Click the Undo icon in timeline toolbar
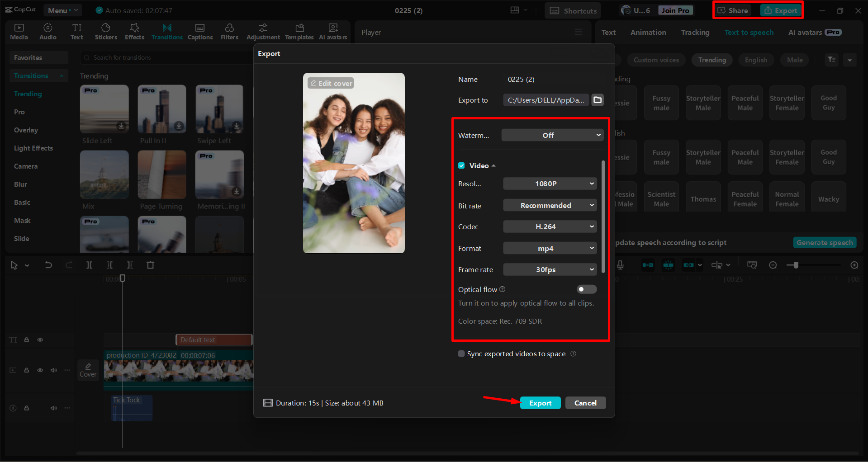The image size is (868, 462). pyautogui.click(x=48, y=265)
